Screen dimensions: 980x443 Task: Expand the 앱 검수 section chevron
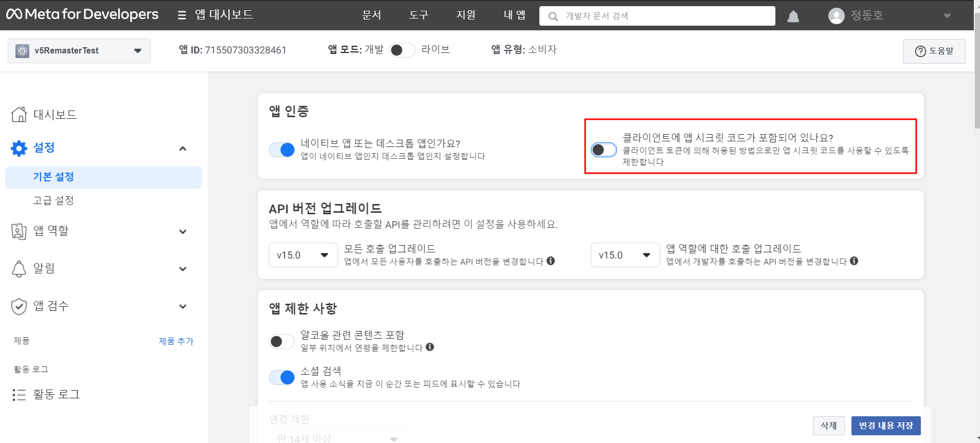click(x=183, y=307)
